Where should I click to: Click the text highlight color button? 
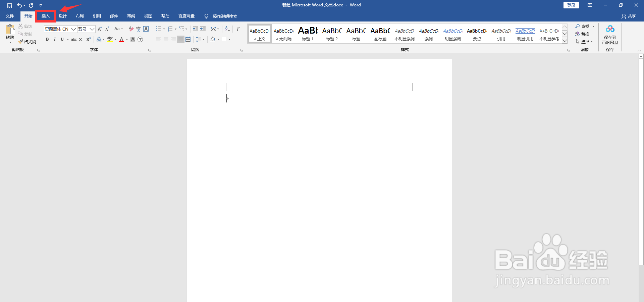[x=110, y=39]
